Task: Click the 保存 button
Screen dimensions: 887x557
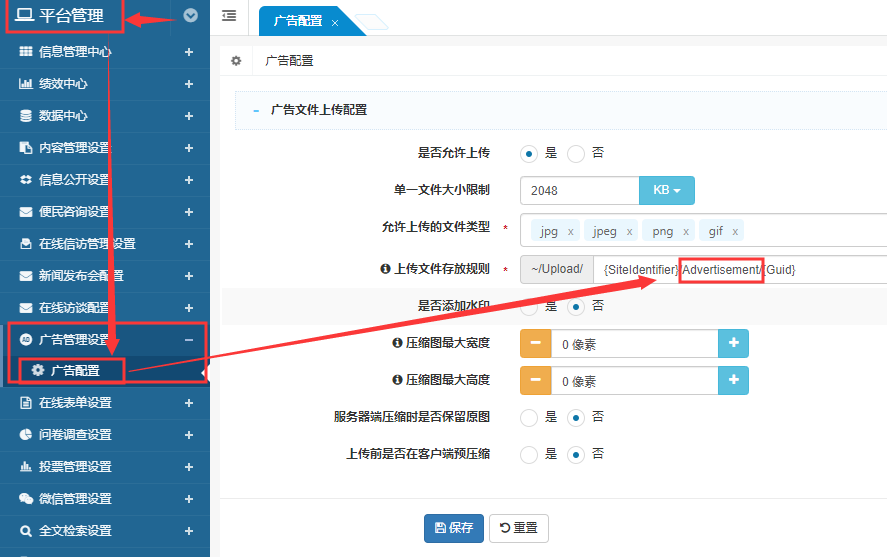Action: (454, 528)
